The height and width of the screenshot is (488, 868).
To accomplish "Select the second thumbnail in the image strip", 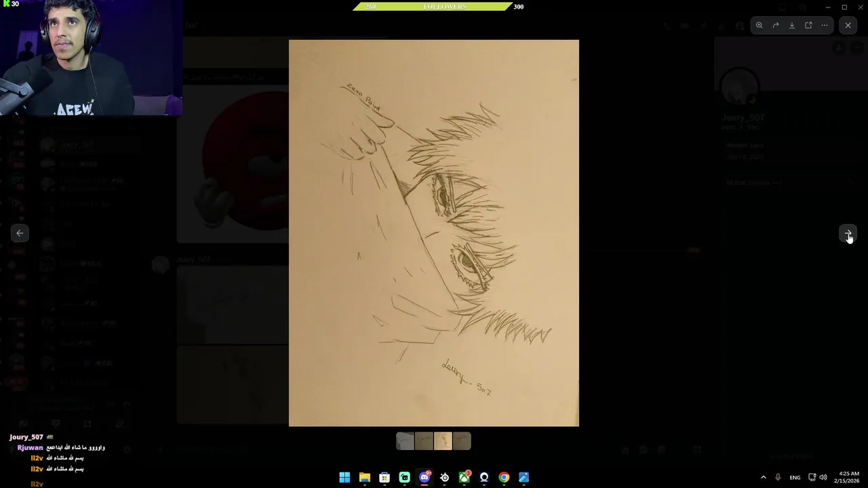I will (x=424, y=441).
